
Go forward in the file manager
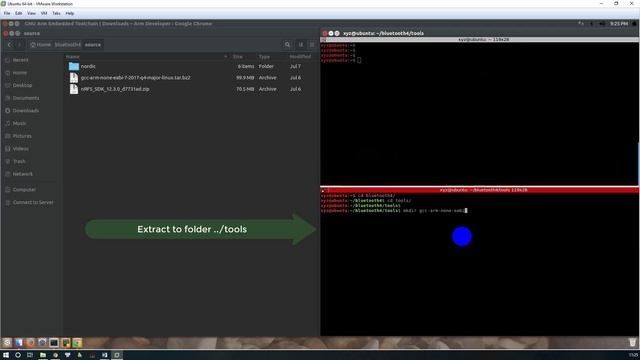19,44
